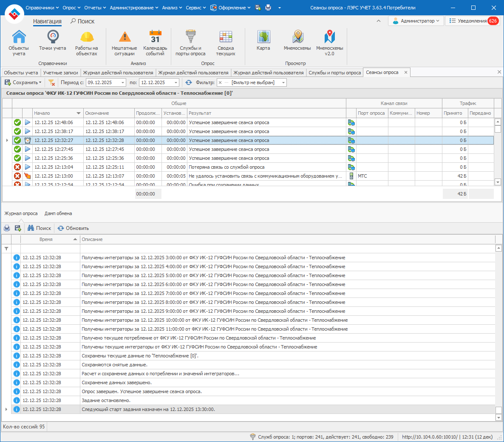Click the Обновить button in journal toolbar
The image size is (504, 442).
(x=73, y=228)
